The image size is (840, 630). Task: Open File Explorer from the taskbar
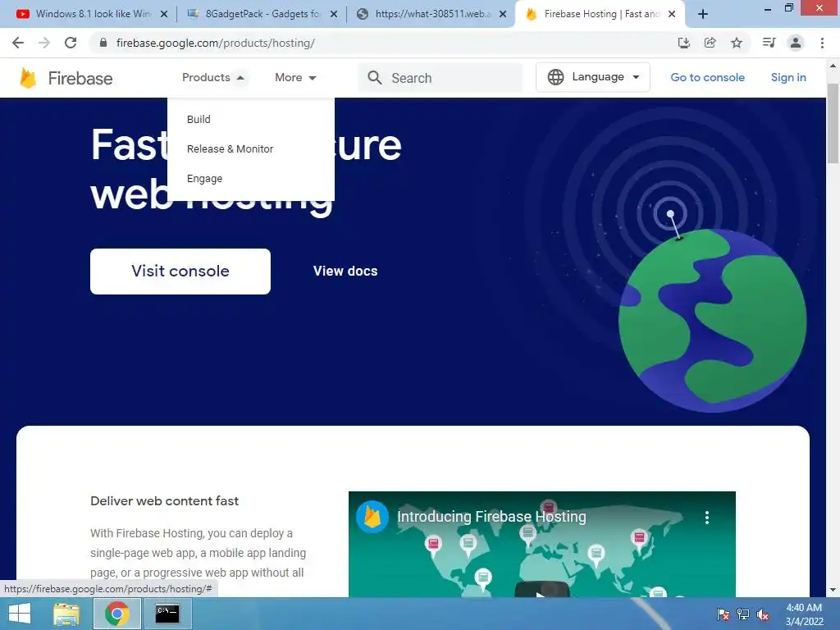tap(66, 614)
